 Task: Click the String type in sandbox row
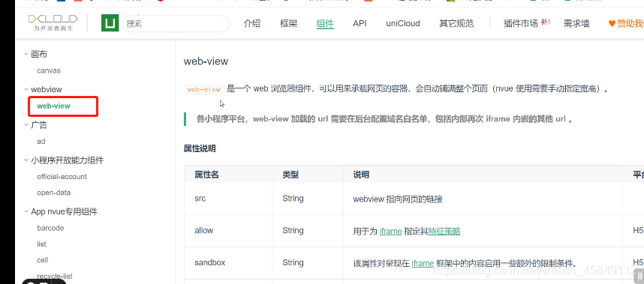293,263
